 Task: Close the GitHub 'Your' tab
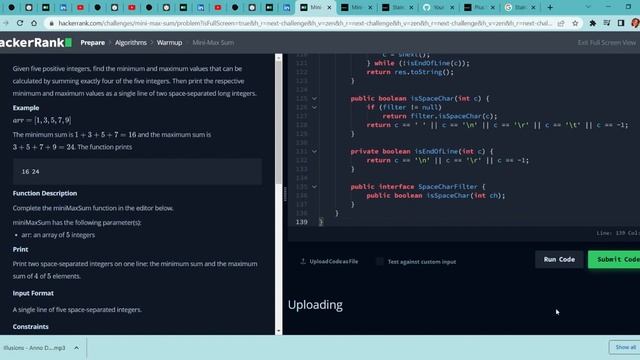[452, 7]
